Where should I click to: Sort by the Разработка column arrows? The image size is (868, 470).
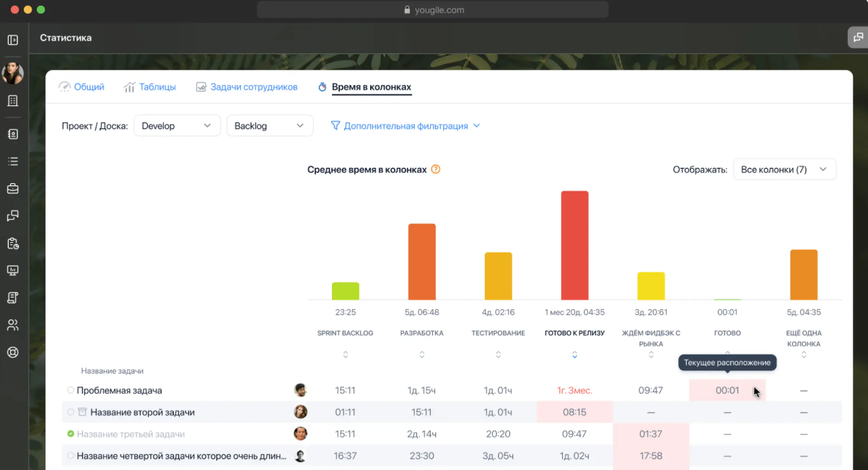[422, 355]
